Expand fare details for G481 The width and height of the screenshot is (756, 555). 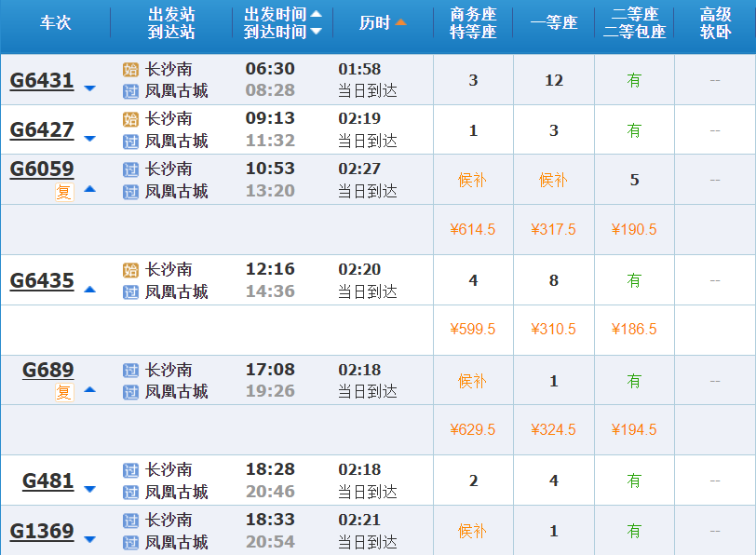89,489
